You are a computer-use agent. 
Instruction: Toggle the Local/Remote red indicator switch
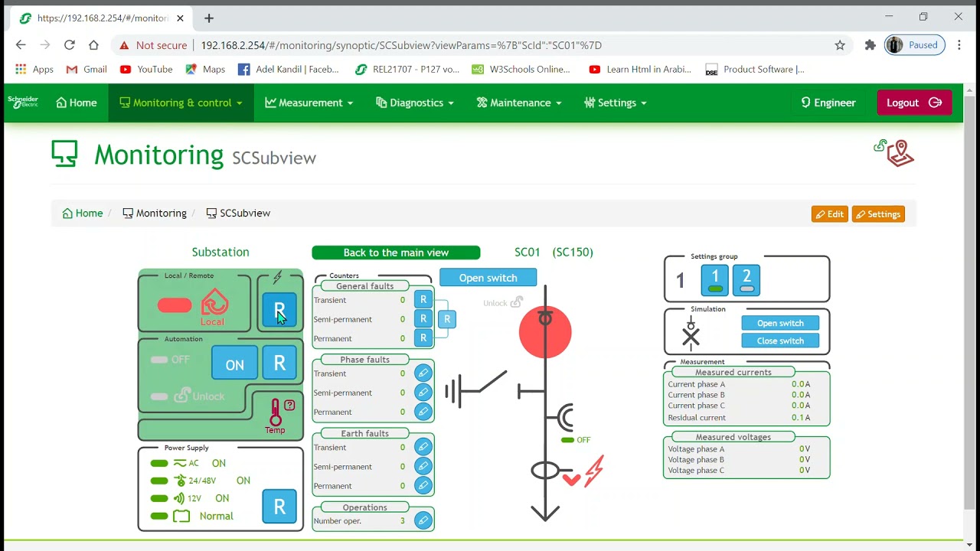pyautogui.click(x=175, y=306)
